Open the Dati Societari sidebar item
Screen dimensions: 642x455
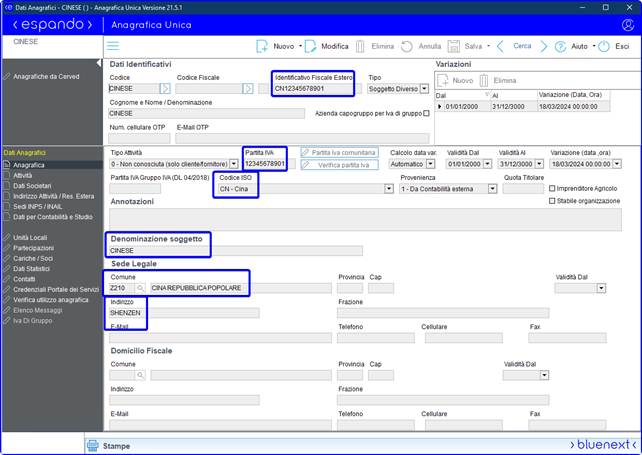32,186
